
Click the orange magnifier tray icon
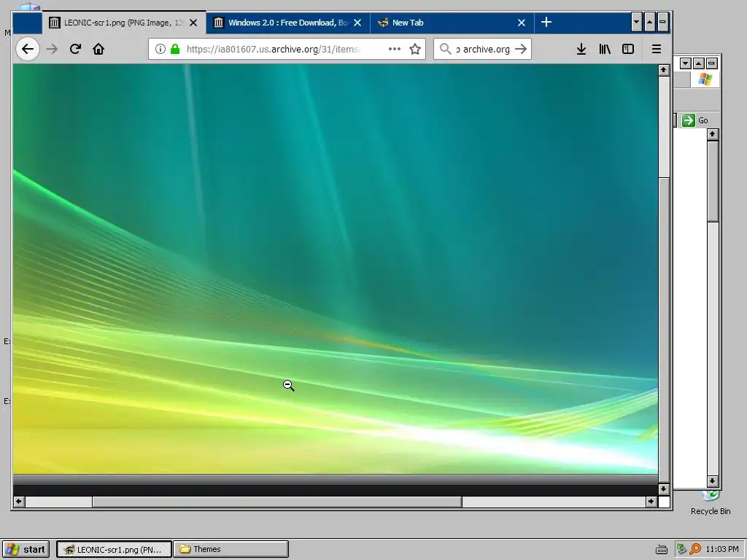click(x=695, y=549)
